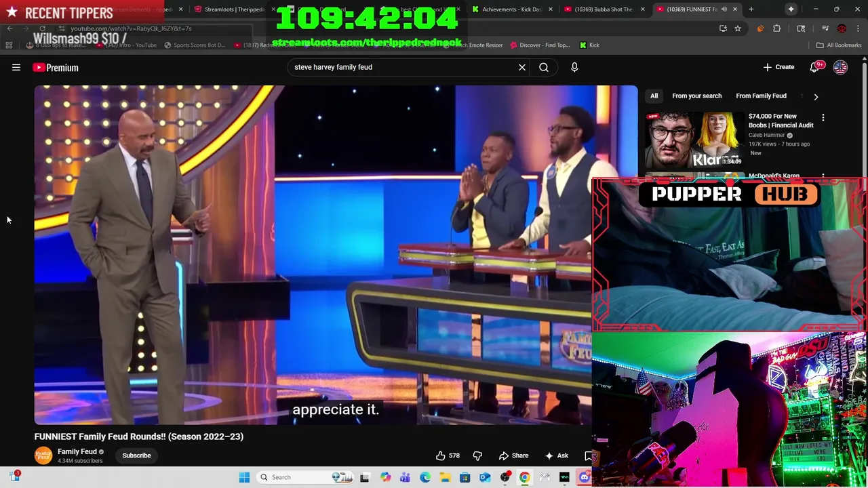The width and height of the screenshot is (868, 488).
Task: Open $74,000 For New Boobs video title
Action: (781, 121)
